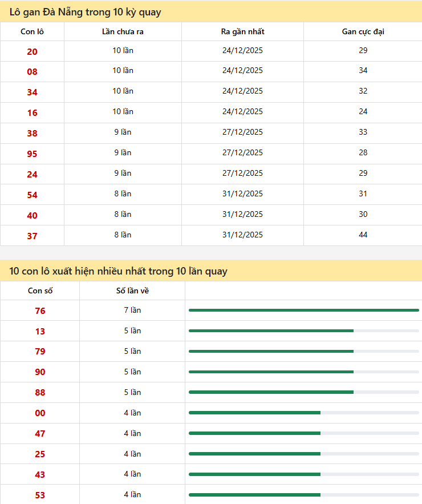Click the full progress bar for number 76
Image resolution: width=422 pixels, height=504 pixels.
click(303, 310)
